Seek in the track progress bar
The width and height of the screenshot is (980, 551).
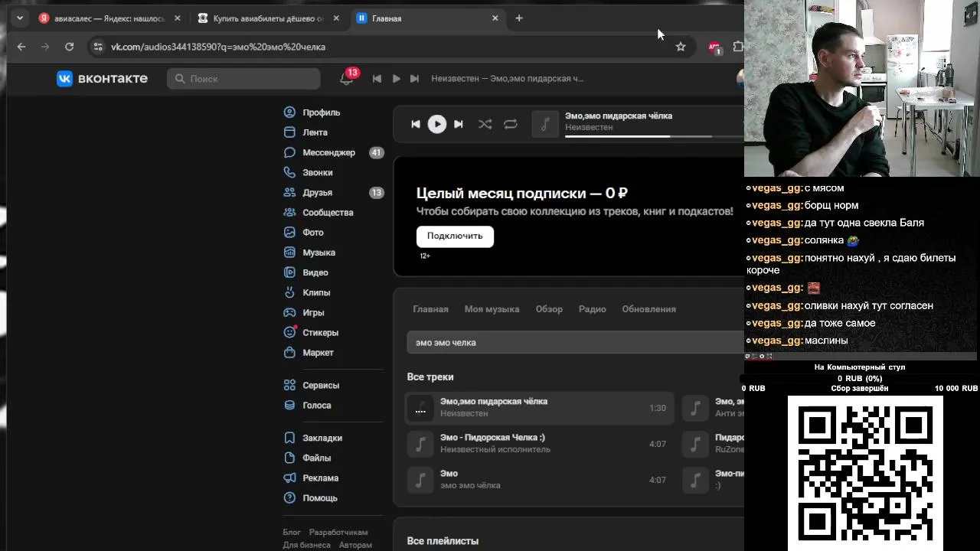point(654,136)
